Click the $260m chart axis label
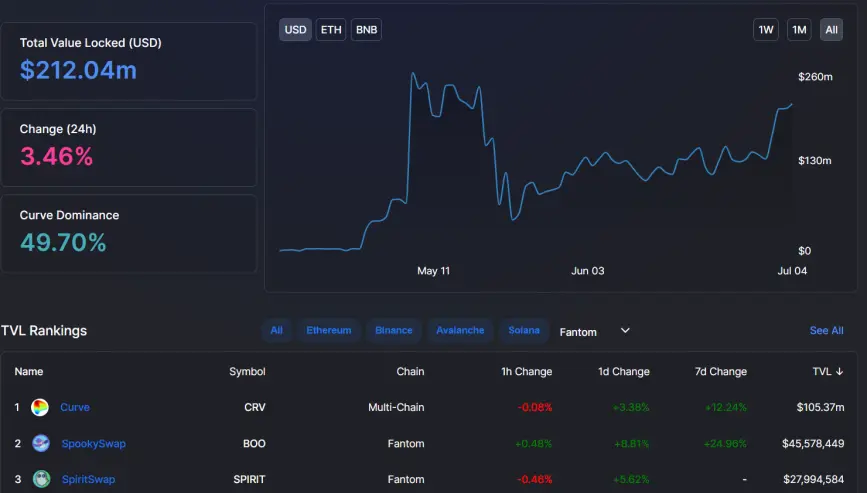Viewport: 867px width, 493px height. (815, 77)
